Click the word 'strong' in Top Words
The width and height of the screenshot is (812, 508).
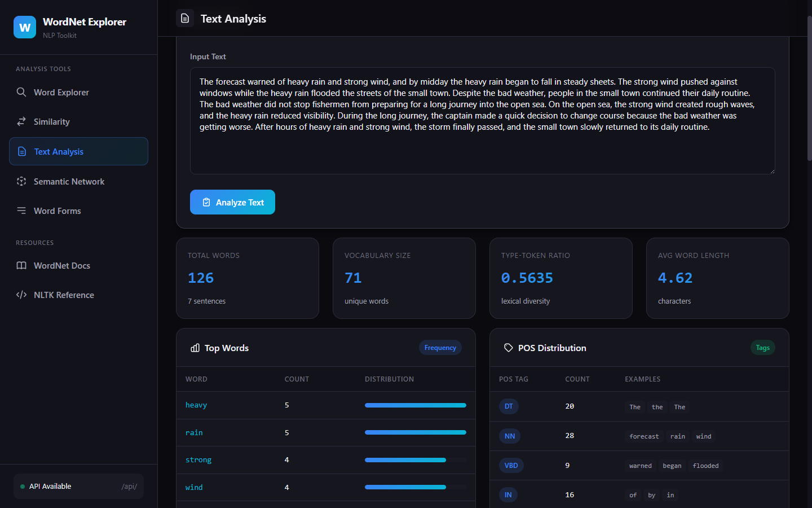[198, 460]
